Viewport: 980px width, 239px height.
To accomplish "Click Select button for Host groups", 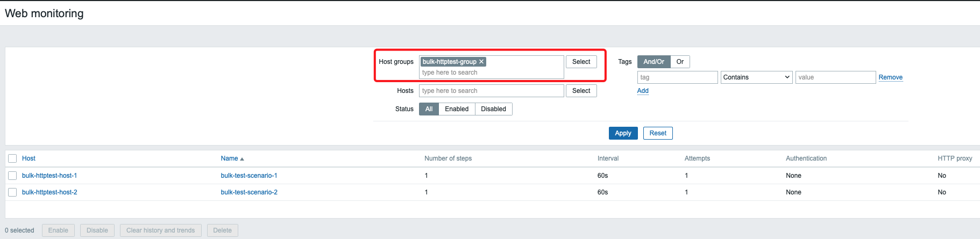I will point(581,62).
